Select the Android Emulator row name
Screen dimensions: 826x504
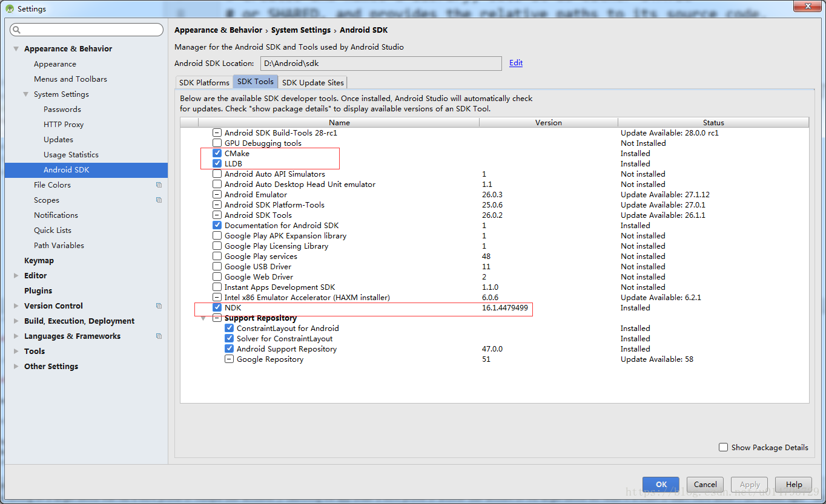256,195
